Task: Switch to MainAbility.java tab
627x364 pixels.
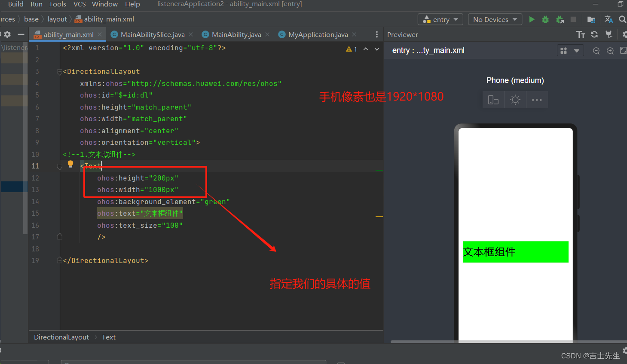Action: click(x=236, y=34)
